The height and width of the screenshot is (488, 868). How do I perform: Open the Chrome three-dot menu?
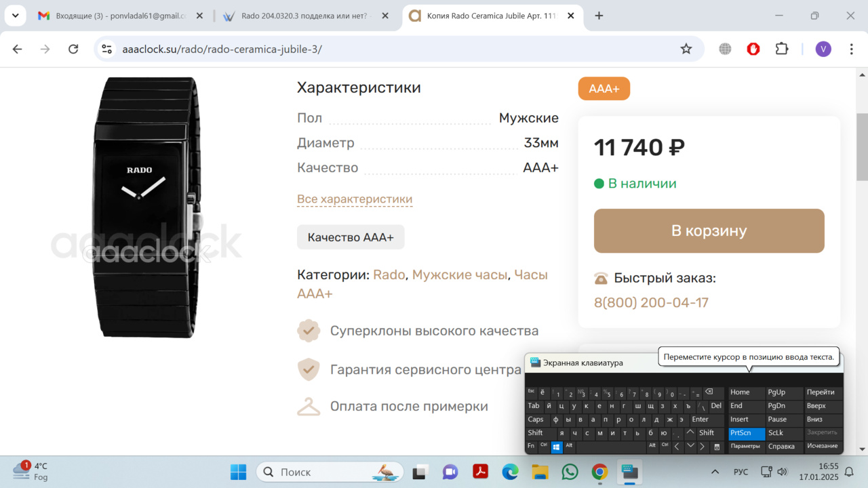(x=852, y=49)
